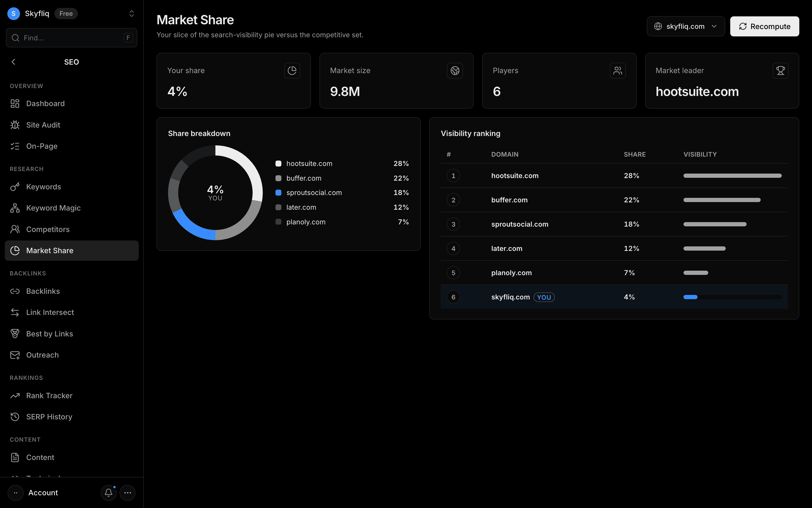The image size is (812, 508).
Task: Click the hootsuite.com visibility bar
Action: (732, 176)
